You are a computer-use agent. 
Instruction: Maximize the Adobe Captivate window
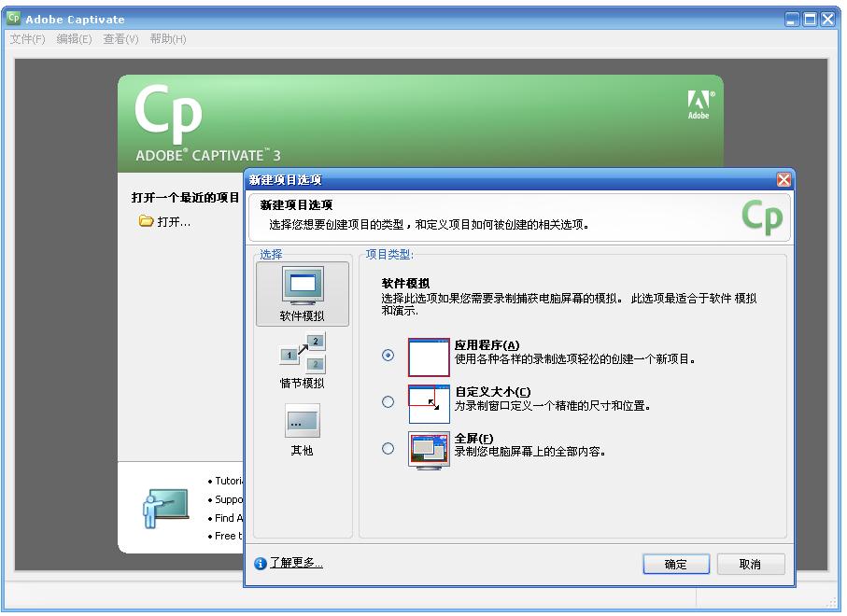(x=810, y=20)
